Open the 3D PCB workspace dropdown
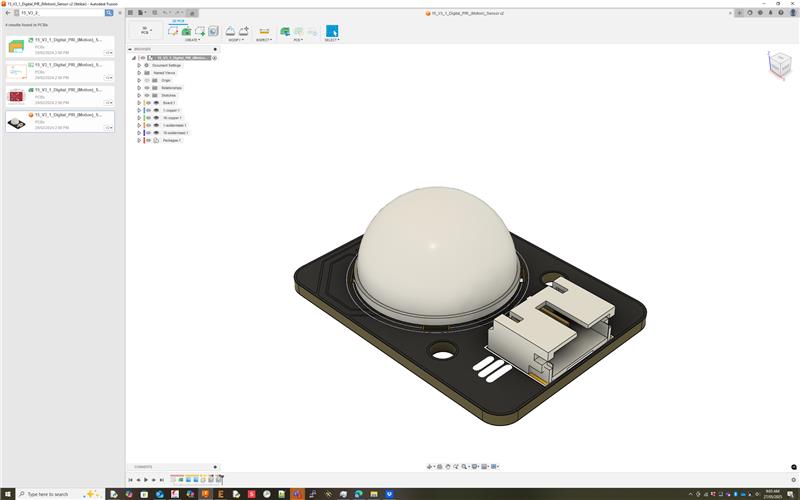Screen dimensions: 800x500 [x=145, y=31]
